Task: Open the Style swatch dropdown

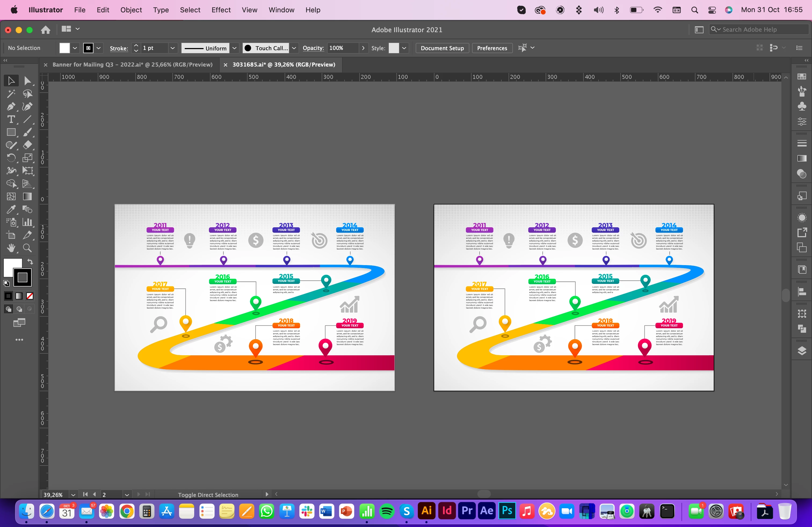Action: point(404,48)
